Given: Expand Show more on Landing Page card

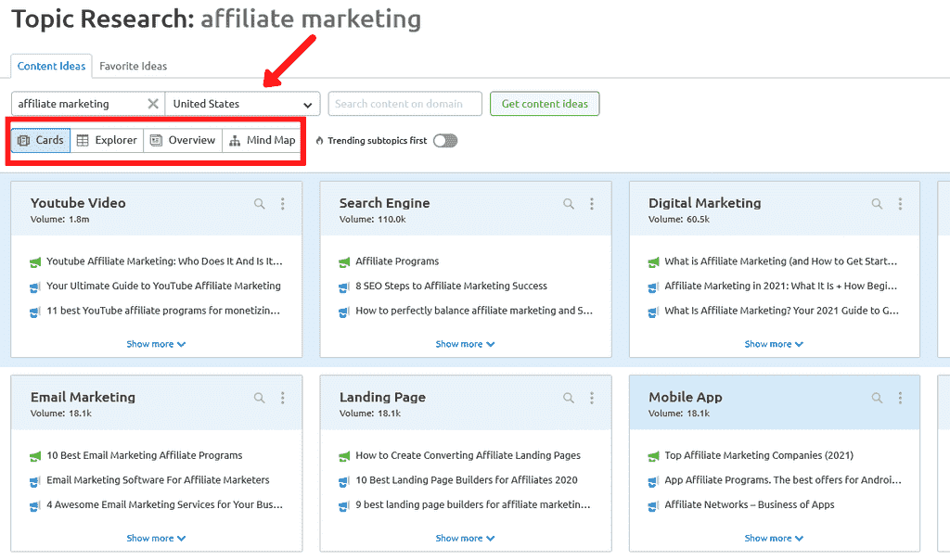Looking at the screenshot, I should pyautogui.click(x=465, y=538).
